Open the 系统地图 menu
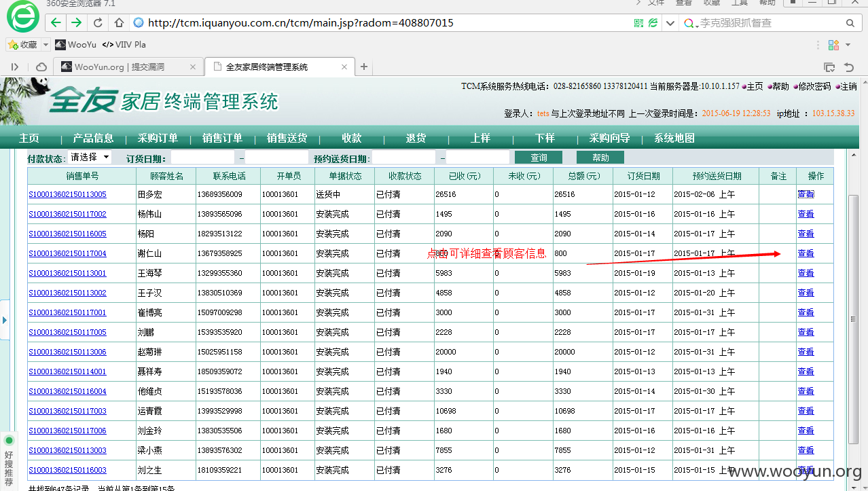 tap(674, 138)
